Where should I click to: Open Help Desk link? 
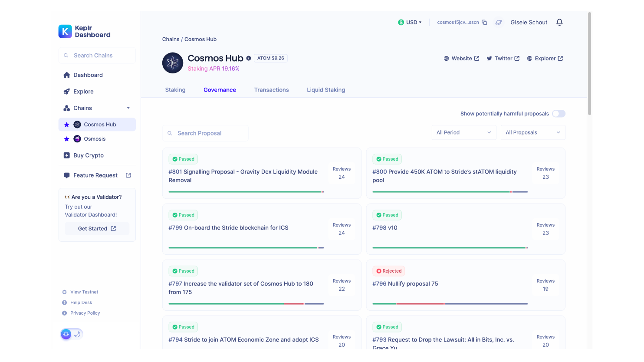pos(81,303)
